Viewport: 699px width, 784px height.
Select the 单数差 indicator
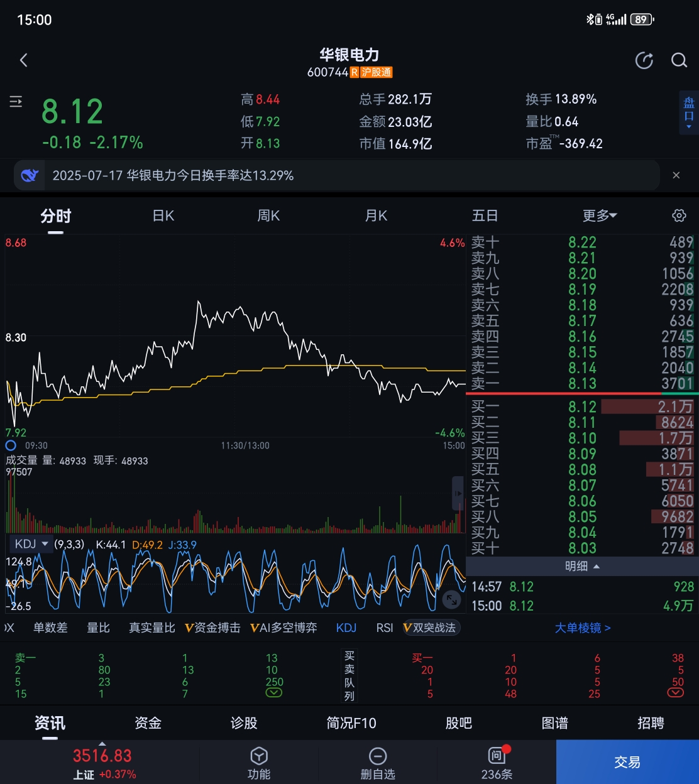tap(50, 628)
